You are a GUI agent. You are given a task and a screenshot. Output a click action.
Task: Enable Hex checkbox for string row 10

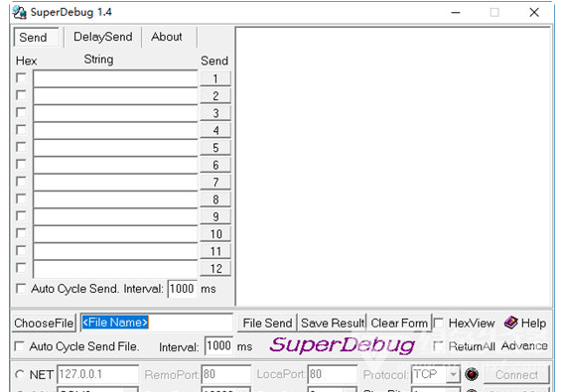(21, 233)
